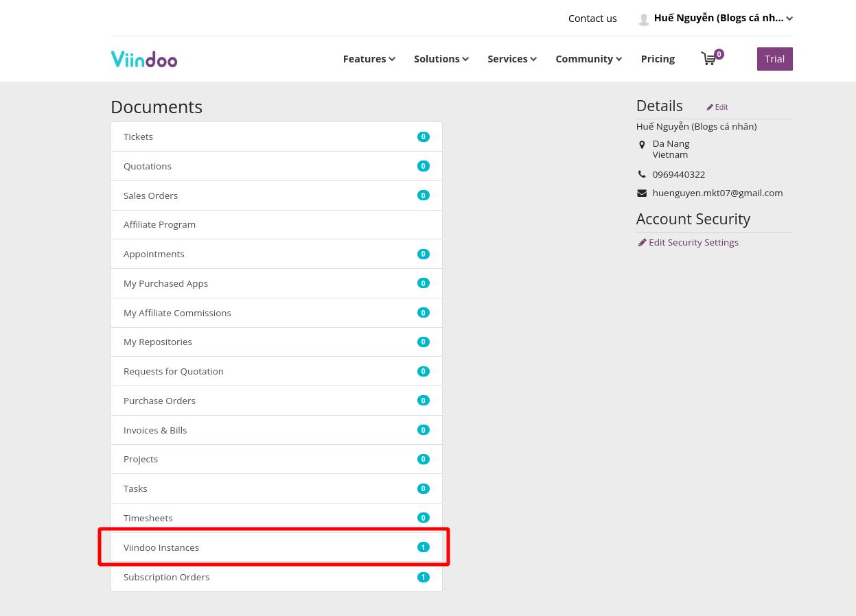
Task: Expand the Services dropdown
Action: point(533,59)
